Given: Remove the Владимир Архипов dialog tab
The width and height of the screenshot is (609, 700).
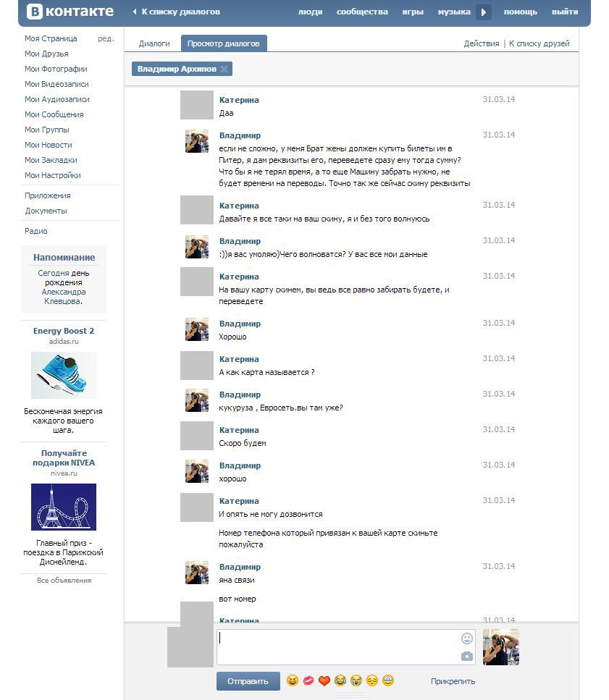Looking at the screenshot, I should [x=224, y=69].
